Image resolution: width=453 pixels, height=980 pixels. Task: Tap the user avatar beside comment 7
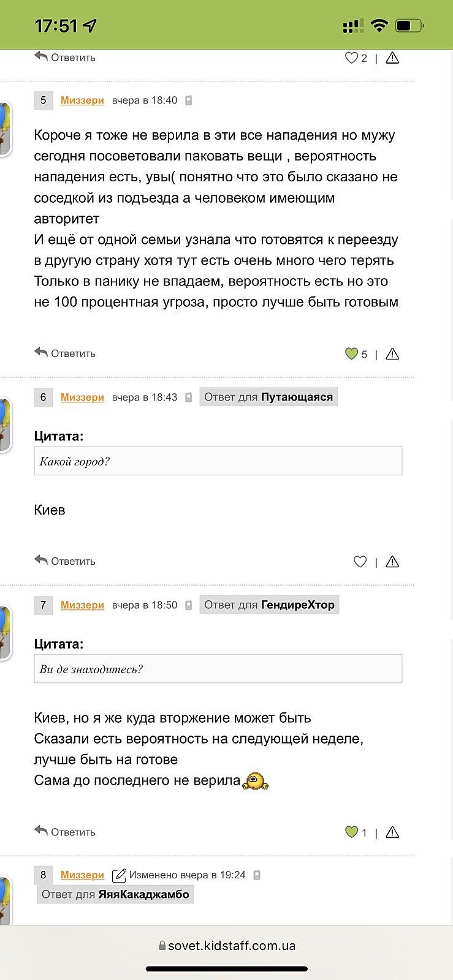click(4, 632)
